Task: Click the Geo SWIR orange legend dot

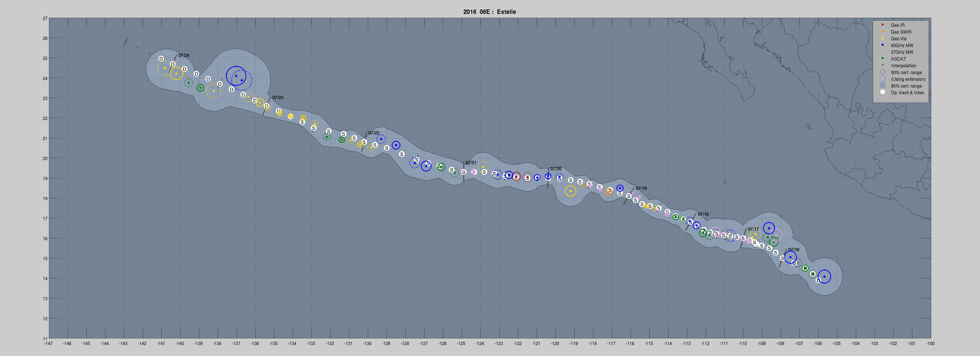Action: pos(882,31)
